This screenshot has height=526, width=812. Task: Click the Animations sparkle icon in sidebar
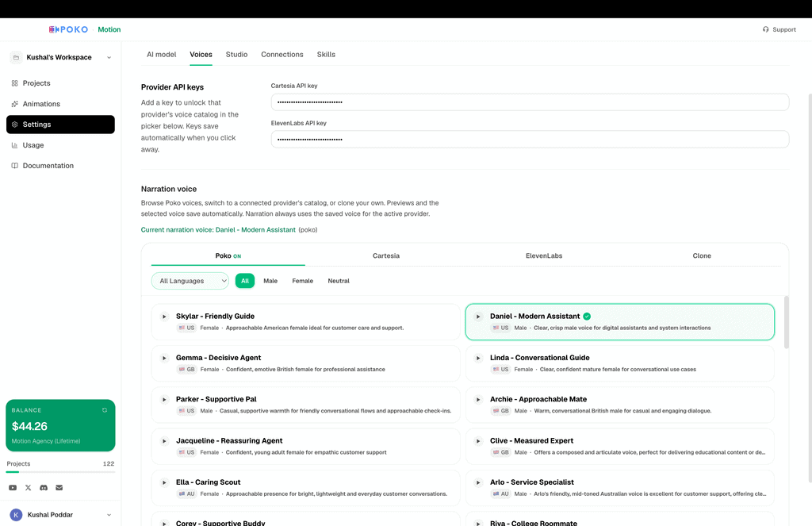click(14, 104)
